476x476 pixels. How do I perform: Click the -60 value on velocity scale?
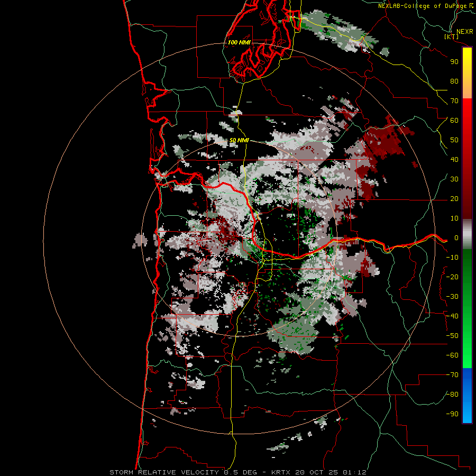click(452, 355)
